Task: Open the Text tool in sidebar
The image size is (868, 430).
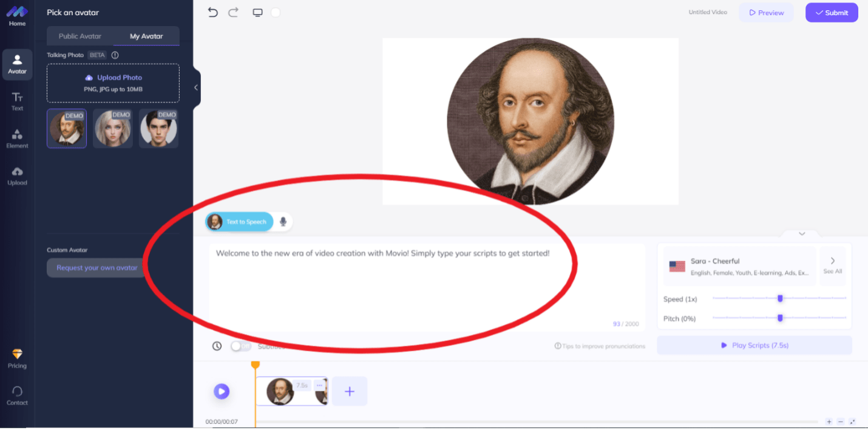Action: pos(17,102)
